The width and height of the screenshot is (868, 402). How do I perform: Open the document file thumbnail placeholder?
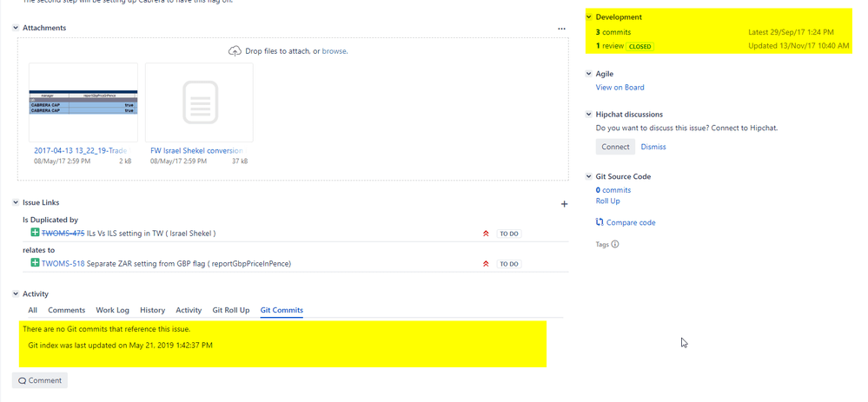click(x=199, y=102)
